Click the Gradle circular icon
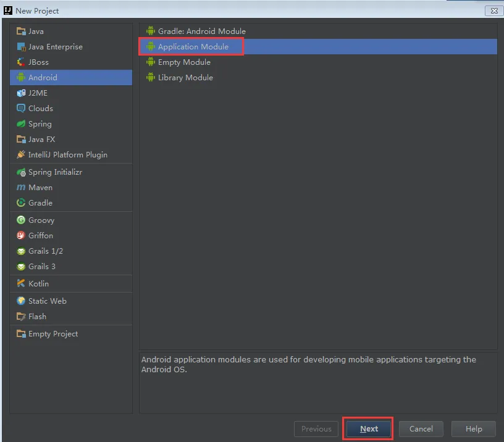504x442 pixels. click(x=21, y=202)
